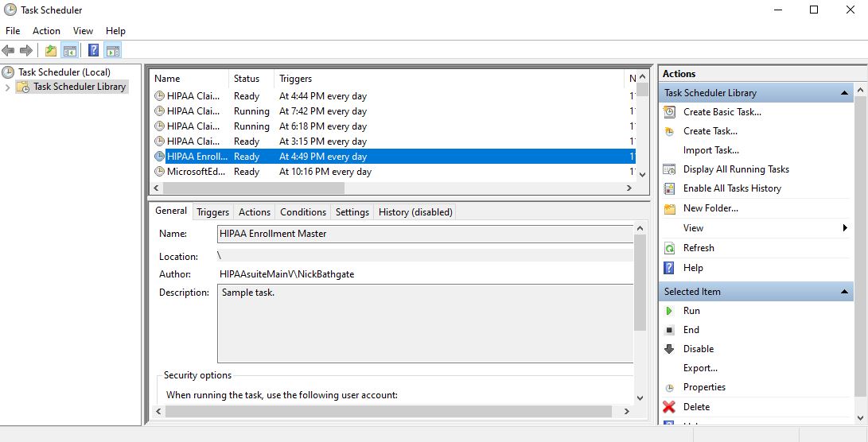Switch to the Conditions tab

coord(303,212)
